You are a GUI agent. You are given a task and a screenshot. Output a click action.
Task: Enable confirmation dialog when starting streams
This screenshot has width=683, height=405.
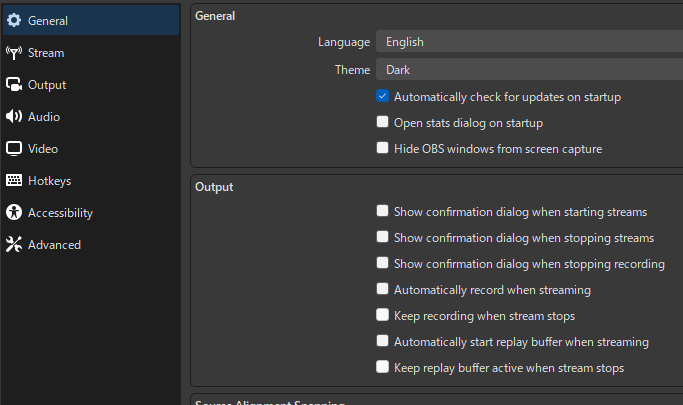pyautogui.click(x=382, y=212)
